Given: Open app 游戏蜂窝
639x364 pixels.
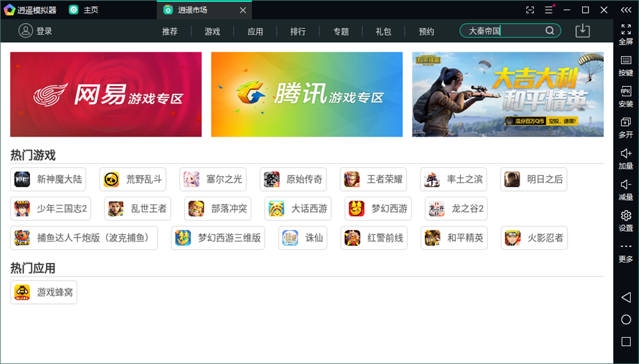Looking at the screenshot, I should tap(43, 292).
